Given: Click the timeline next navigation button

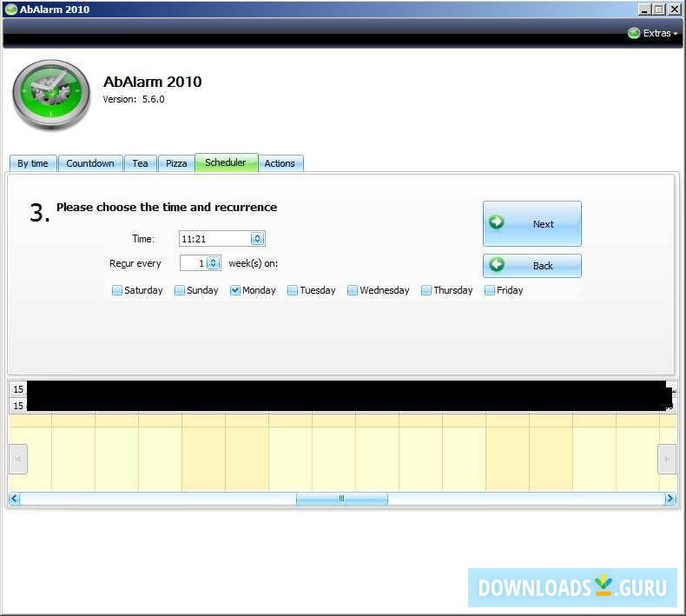Looking at the screenshot, I should click(x=667, y=459).
